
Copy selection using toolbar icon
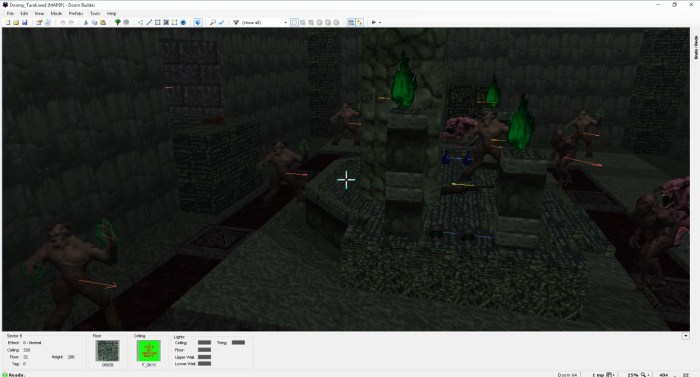94,22
